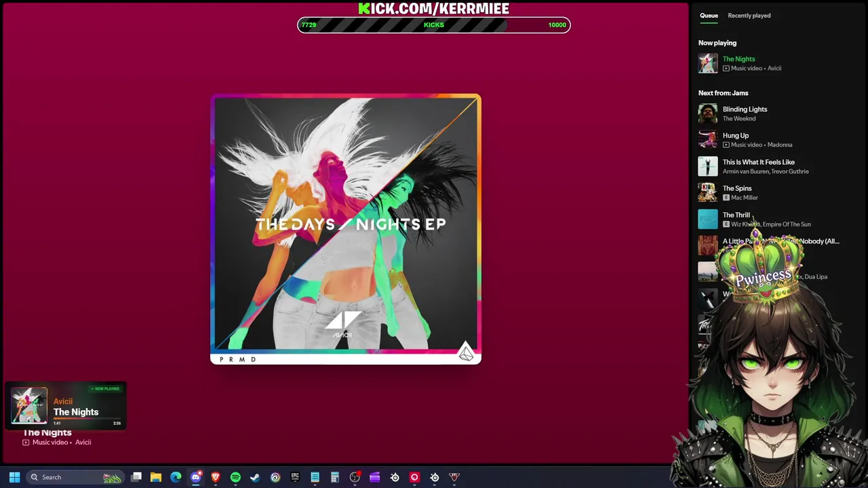Click the Kicks goal progress bar
Viewport: 868px width, 488px height.
pos(434,25)
